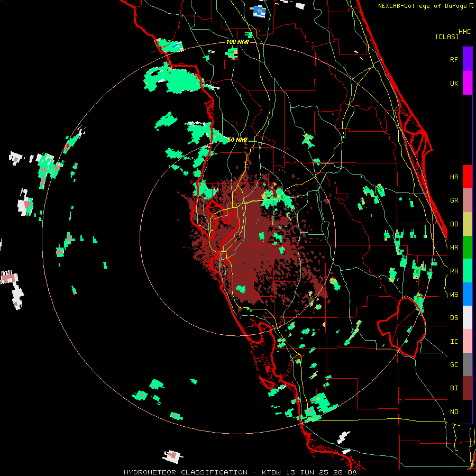Select the IC light pink legend swatch
The width and height of the screenshot is (476, 476).
pos(467,341)
